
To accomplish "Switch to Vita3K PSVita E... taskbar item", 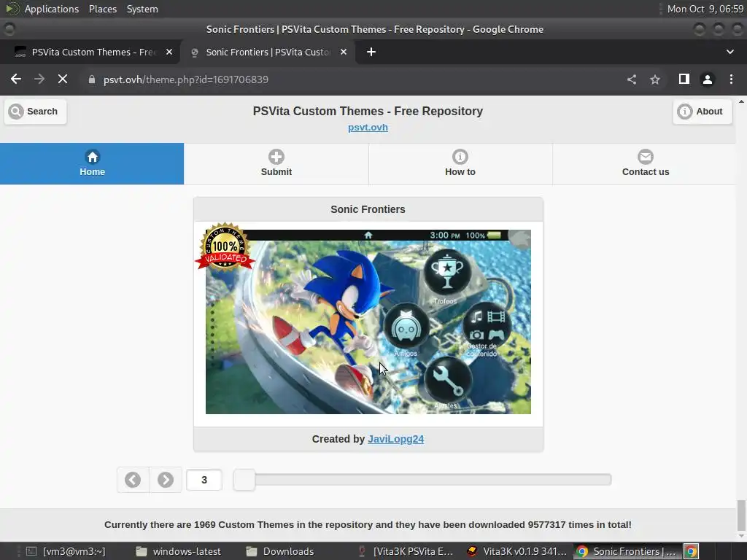I will [x=406, y=551].
